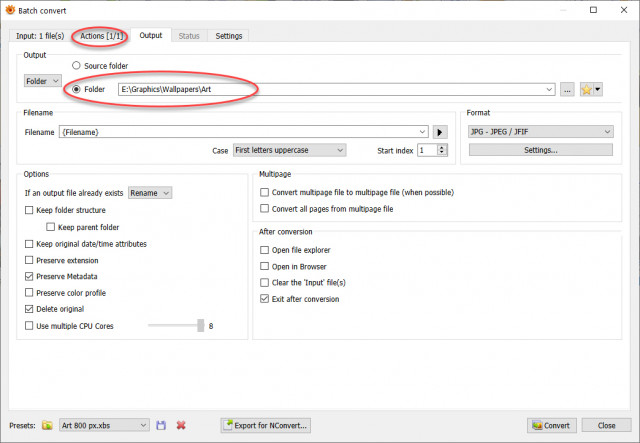This screenshot has width=640, height=443.
Task: Toggle Exit after conversion checkbox
Action: click(x=264, y=299)
